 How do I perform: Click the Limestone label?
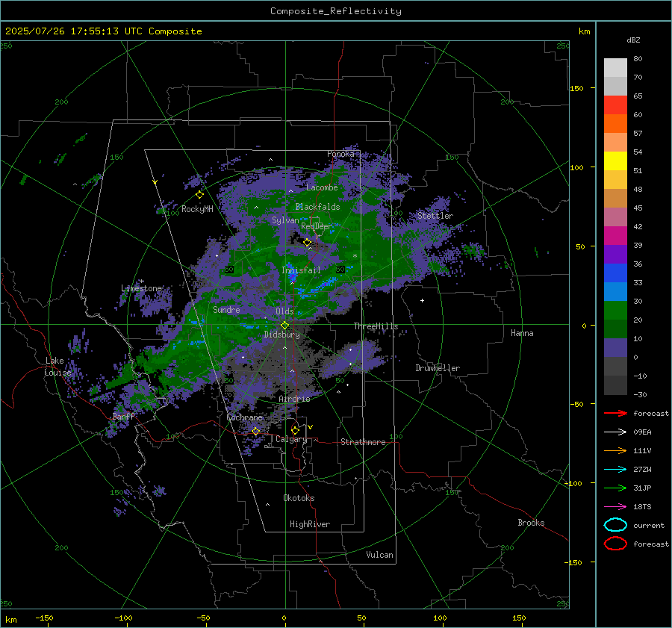point(141,288)
